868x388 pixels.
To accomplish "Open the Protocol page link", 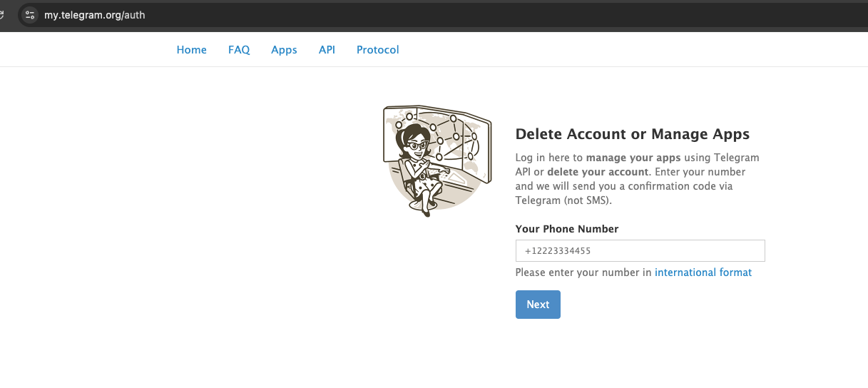I will click(x=377, y=50).
